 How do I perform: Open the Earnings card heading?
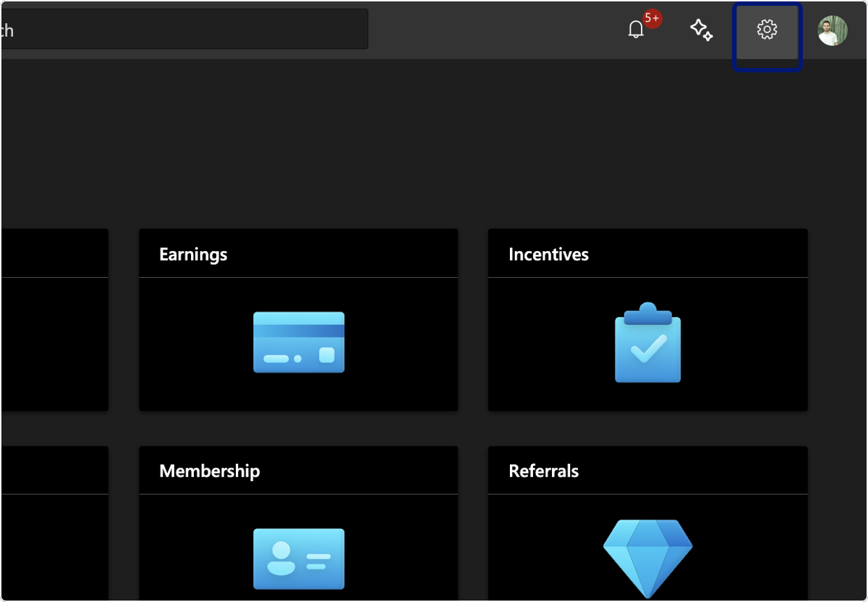(x=193, y=254)
